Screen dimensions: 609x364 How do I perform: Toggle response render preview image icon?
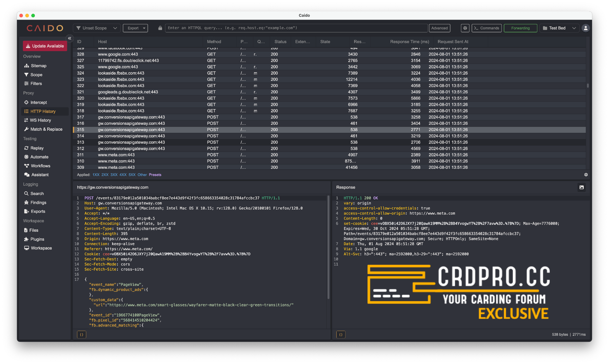[x=581, y=187]
